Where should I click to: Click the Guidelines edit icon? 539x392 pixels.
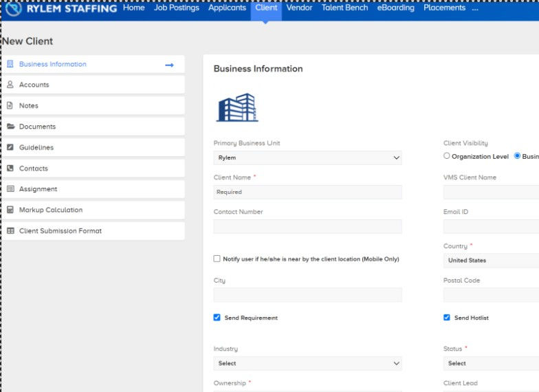(10, 147)
